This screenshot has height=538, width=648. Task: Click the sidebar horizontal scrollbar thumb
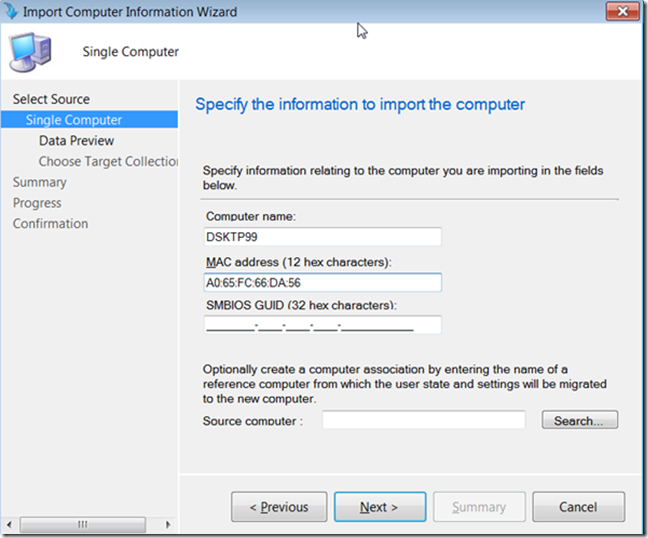click(83, 525)
